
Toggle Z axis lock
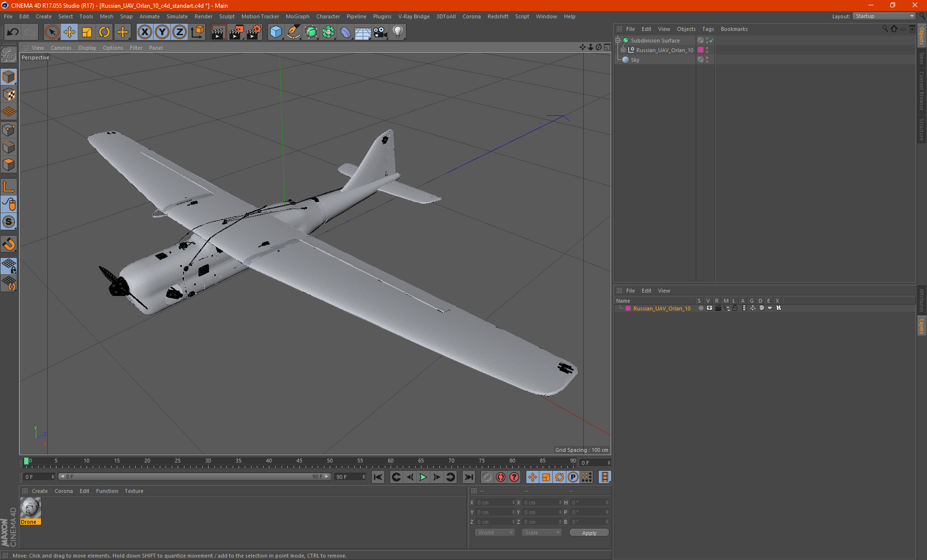180,32
